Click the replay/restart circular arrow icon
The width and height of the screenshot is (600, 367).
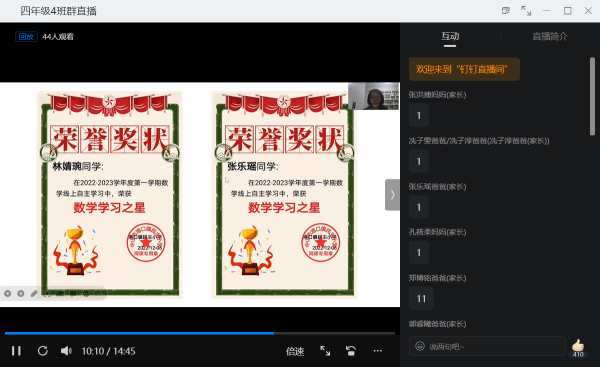42,351
